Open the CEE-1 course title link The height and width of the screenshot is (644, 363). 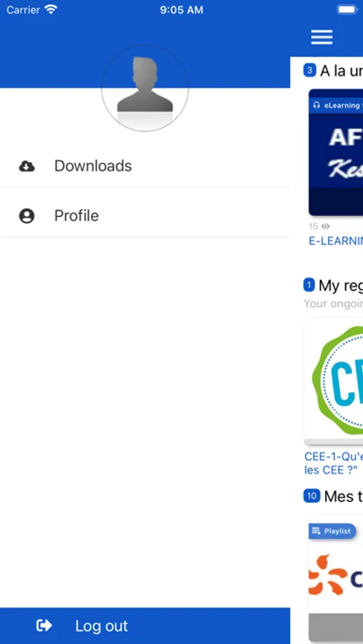click(334, 463)
